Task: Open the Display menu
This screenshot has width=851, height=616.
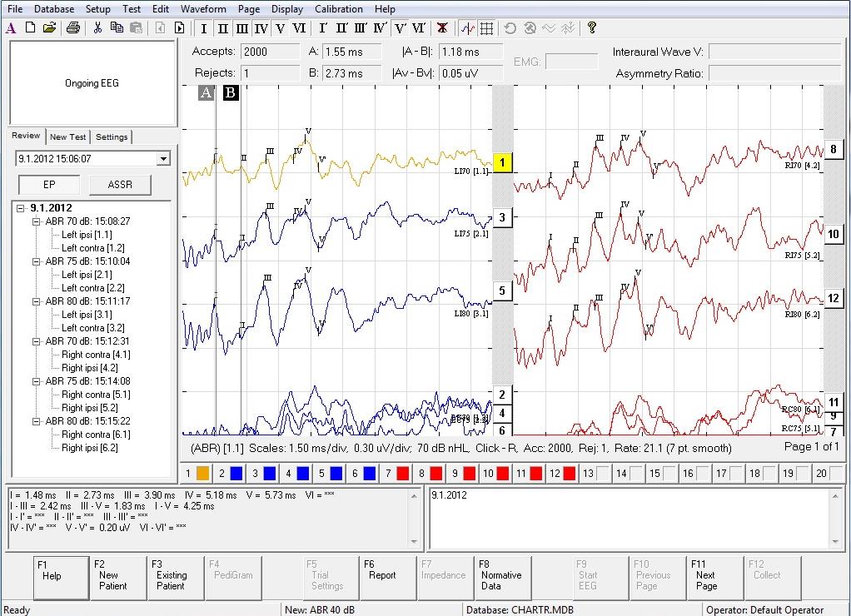Action: 287,8
